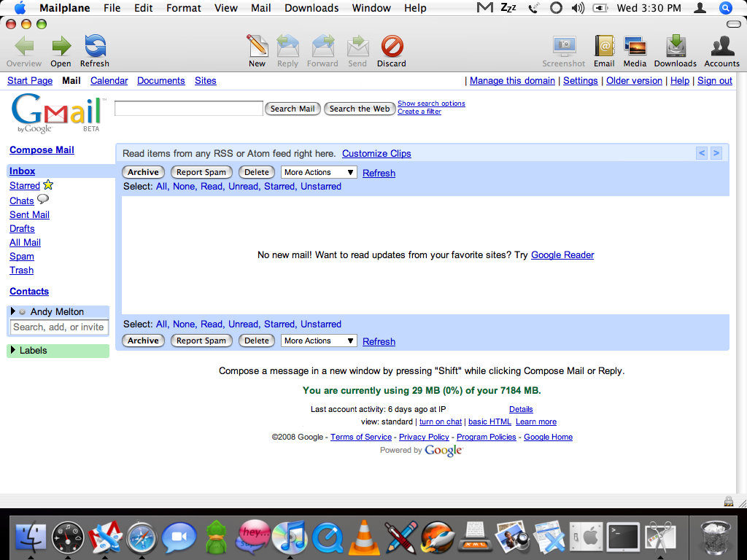Open Finder from the Dock
747x560 pixels.
tap(31, 537)
